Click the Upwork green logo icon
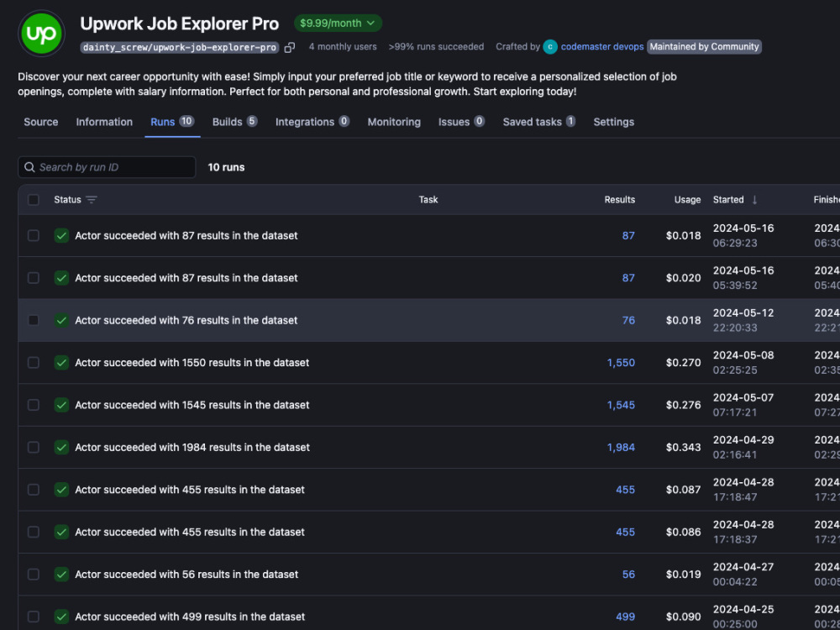The height and width of the screenshot is (630, 840). coord(41,34)
